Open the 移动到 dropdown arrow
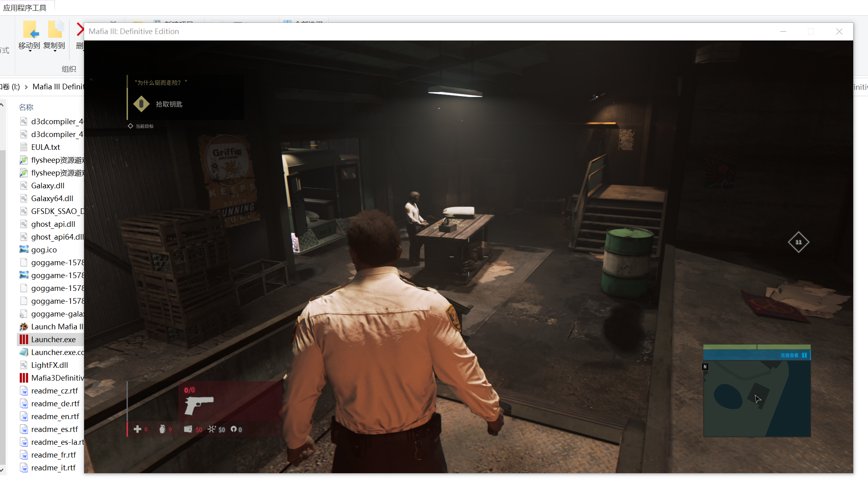Image resolution: width=868 pixels, height=480 pixels. [30, 51]
